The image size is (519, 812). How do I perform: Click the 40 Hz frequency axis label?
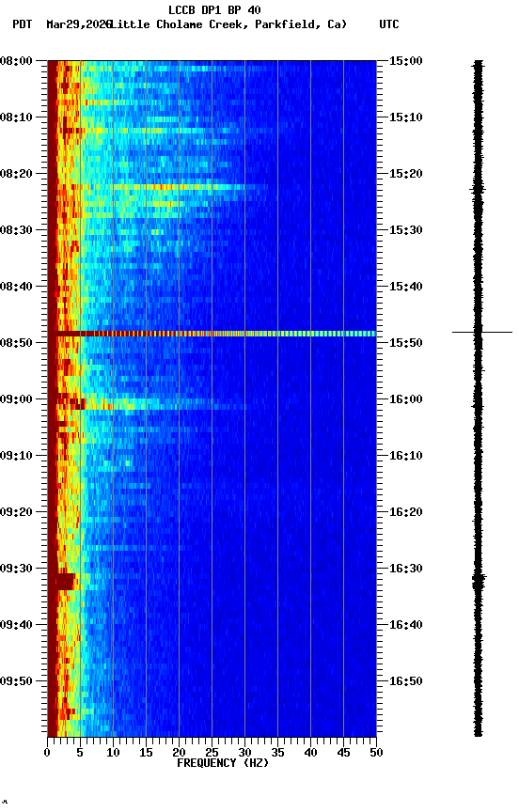pos(310,753)
